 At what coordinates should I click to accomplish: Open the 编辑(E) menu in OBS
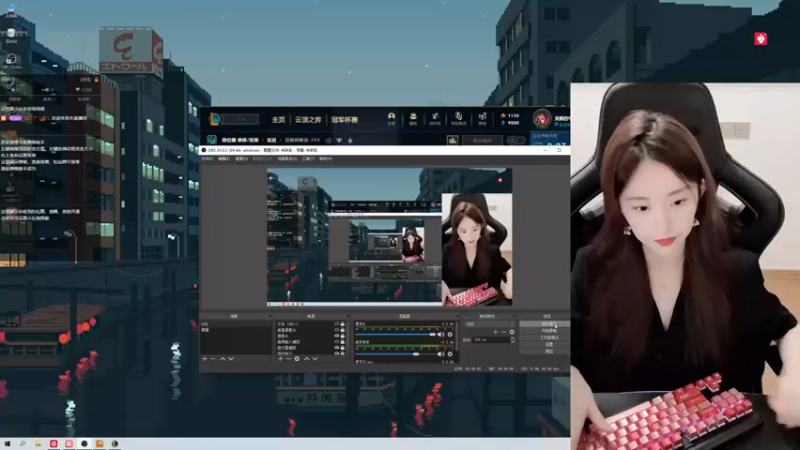click(224, 159)
